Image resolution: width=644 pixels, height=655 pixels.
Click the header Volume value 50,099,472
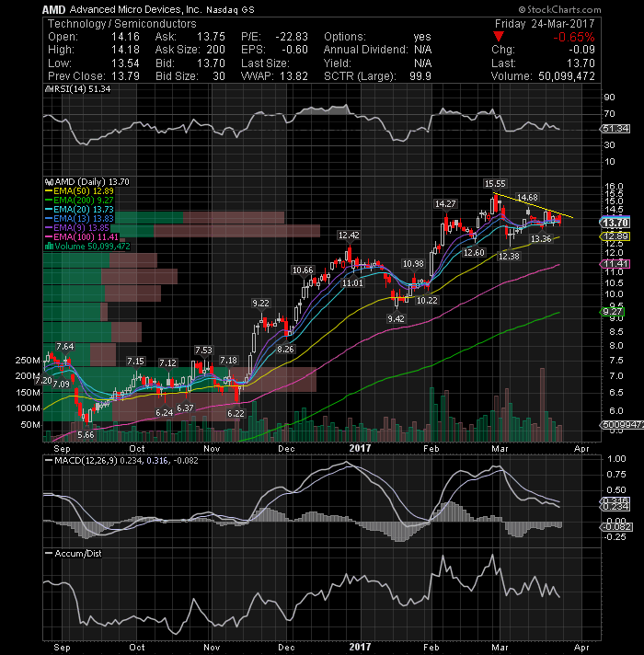click(567, 76)
